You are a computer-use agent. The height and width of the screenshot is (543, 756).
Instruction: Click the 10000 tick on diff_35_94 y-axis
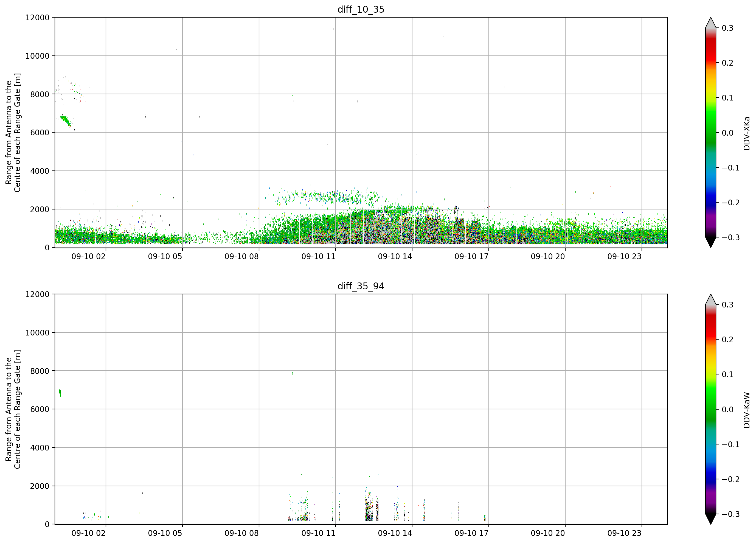37,333
